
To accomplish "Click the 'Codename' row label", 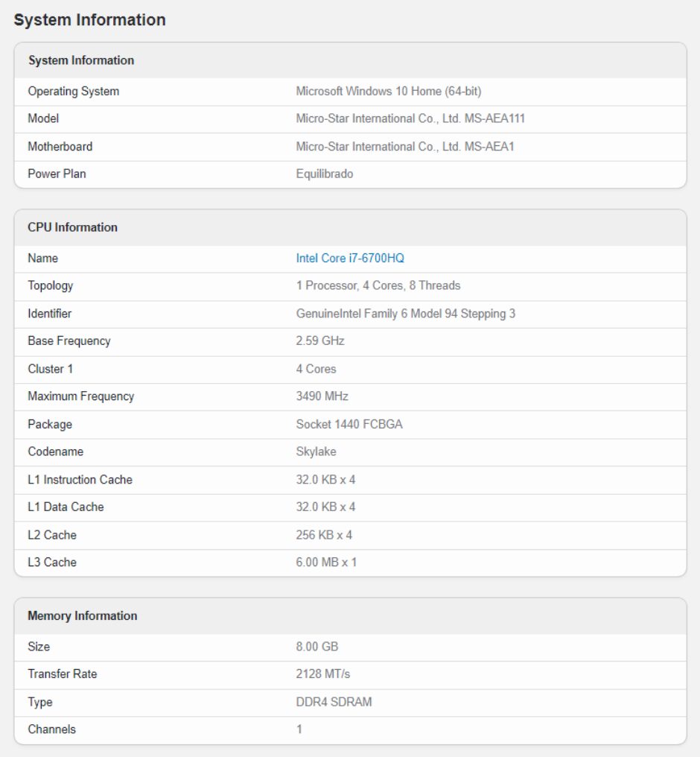I will pos(56,452).
